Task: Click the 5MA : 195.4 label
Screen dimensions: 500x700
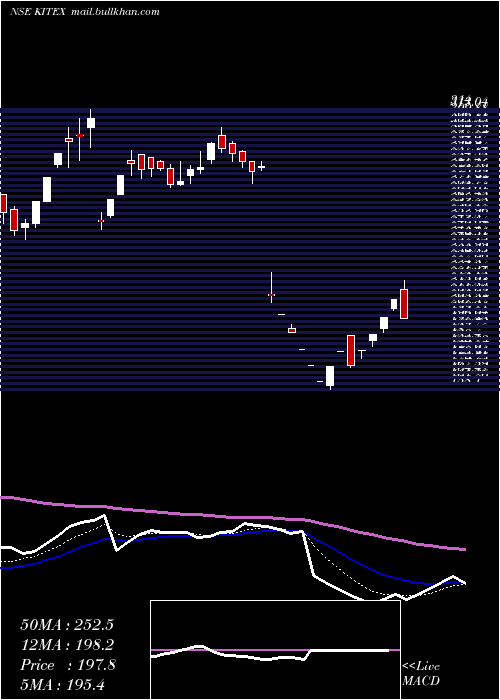Action: point(62,684)
